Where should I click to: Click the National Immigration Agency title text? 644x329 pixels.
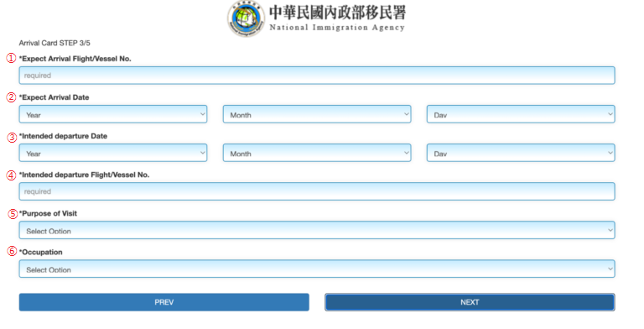337,28
